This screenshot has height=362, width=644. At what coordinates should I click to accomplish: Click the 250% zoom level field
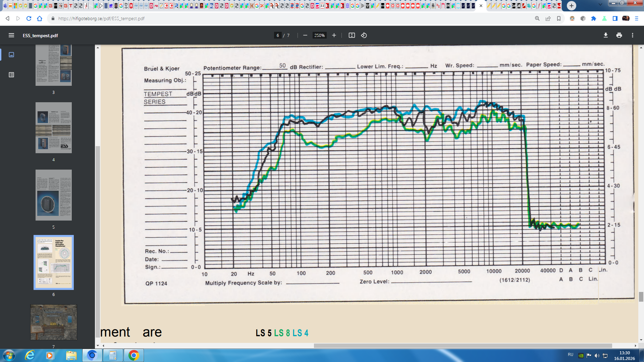[x=319, y=35]
